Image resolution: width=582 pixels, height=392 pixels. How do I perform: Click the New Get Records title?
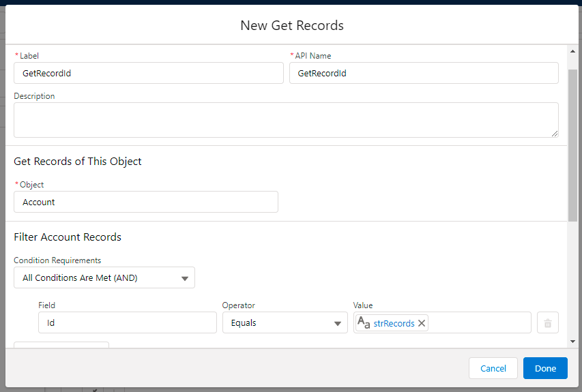point(292,26)
